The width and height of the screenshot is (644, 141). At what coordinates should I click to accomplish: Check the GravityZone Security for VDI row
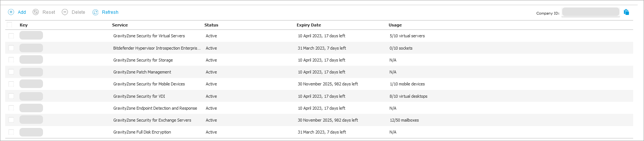tap(11, 96)
